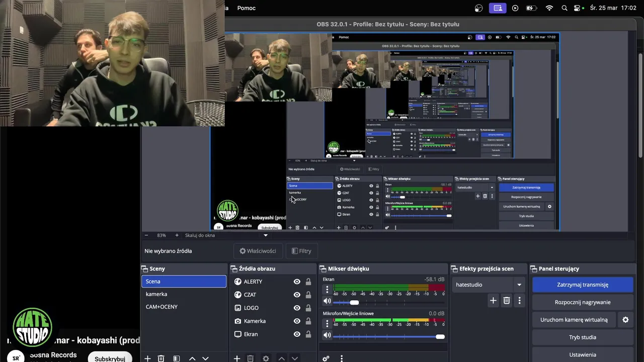
Task: Toggle lock on the Ekran source
Action: click(x=308, y=334)
